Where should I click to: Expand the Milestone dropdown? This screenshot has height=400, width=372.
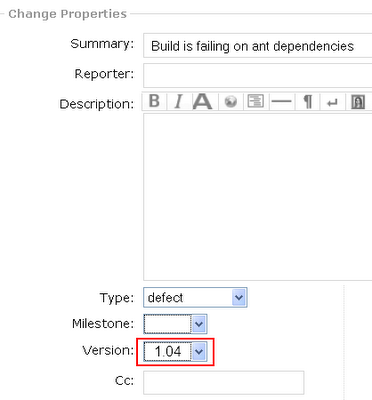(x=175, y=324)
